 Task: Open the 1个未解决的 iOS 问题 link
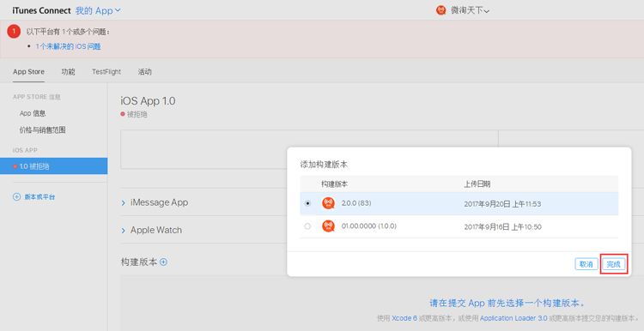tap(68, 46)
